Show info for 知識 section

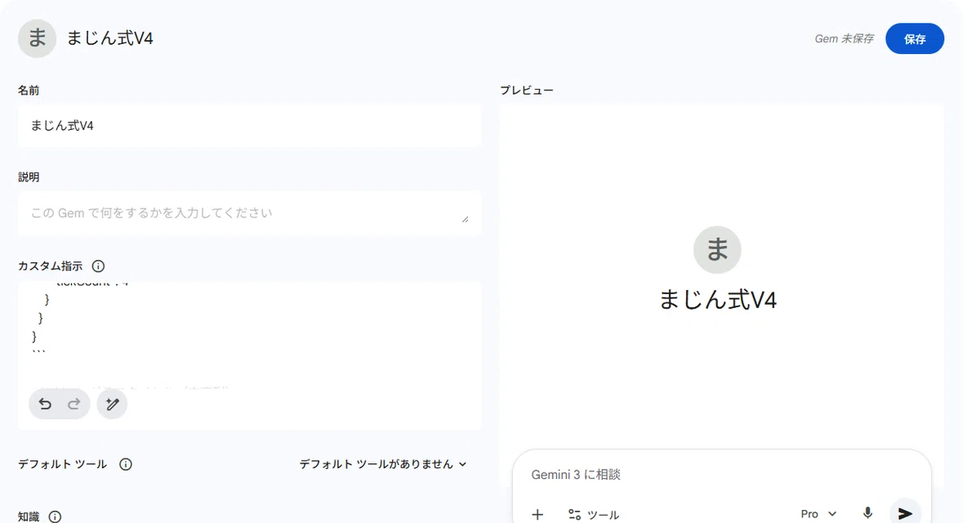pyautogui.click(x=55, y=516)
